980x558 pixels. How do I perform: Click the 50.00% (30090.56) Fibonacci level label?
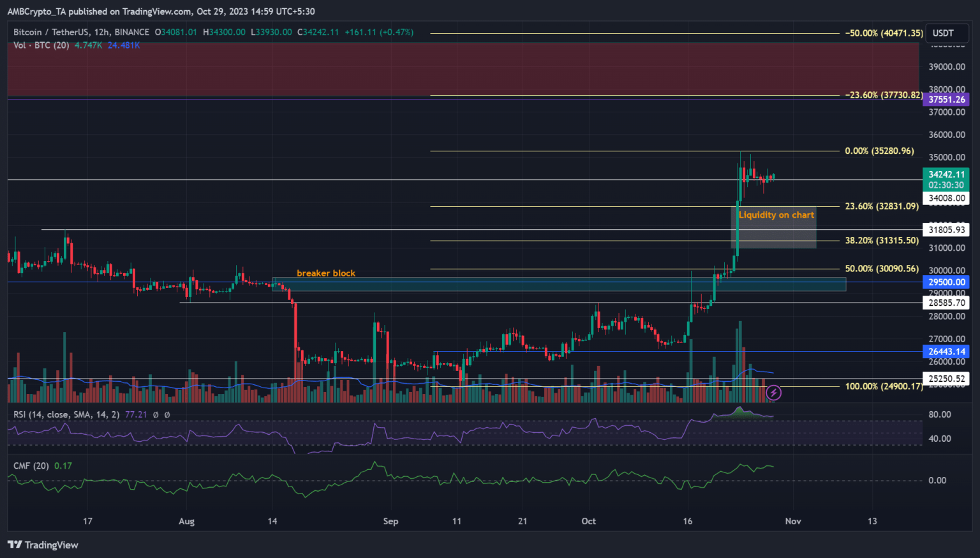pos(882,269)
